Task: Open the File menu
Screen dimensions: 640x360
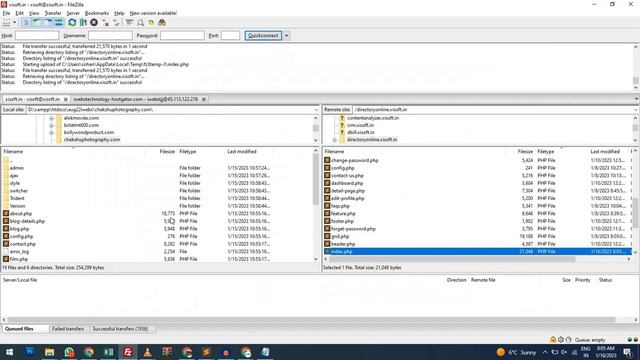Action: (x=6, y=13)
